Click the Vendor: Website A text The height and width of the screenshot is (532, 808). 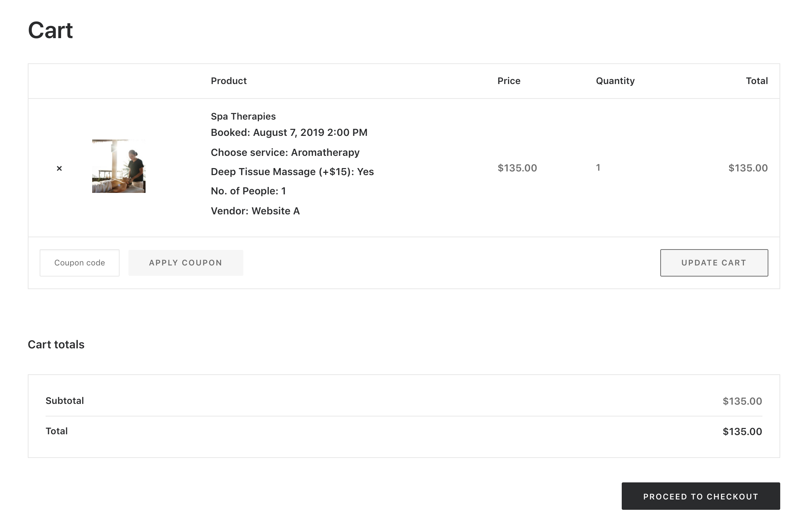[255, 211]
